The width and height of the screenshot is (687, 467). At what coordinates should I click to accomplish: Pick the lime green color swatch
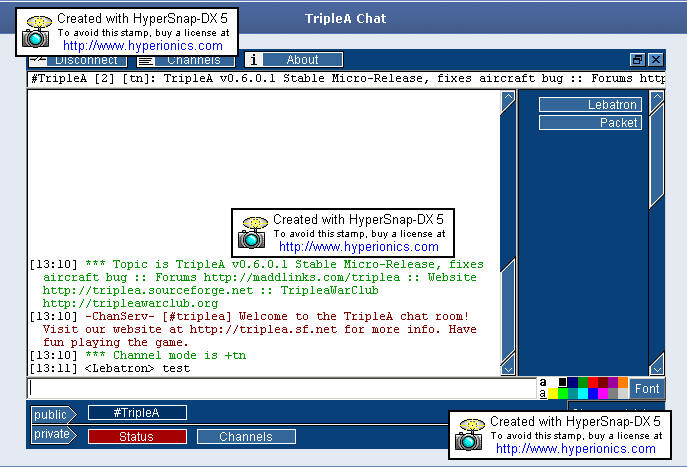pos(563,393)
